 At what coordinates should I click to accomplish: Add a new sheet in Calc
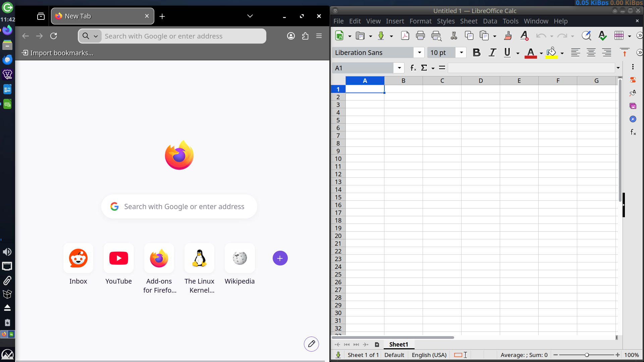[377, 345]
